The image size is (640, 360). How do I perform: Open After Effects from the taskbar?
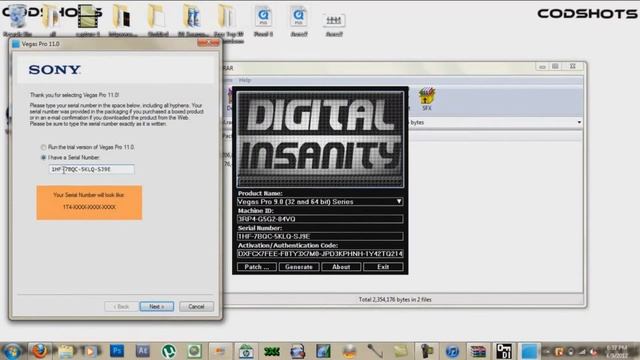(142, 351)
